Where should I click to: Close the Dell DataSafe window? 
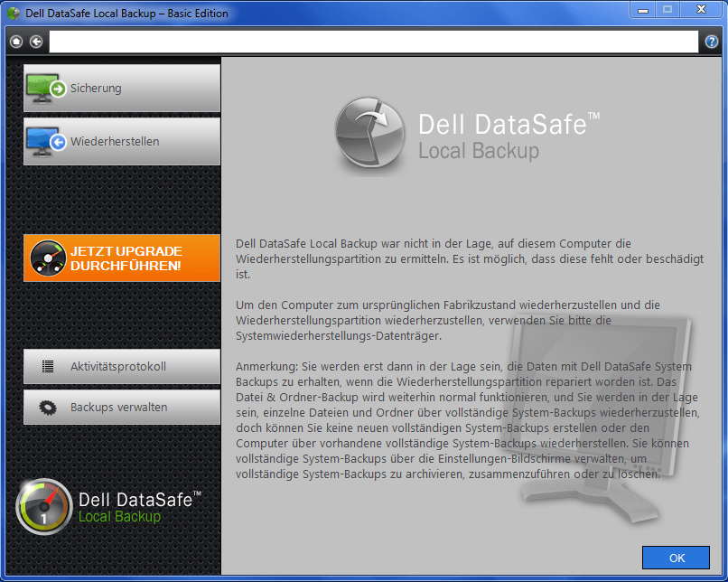click(701, 10)
